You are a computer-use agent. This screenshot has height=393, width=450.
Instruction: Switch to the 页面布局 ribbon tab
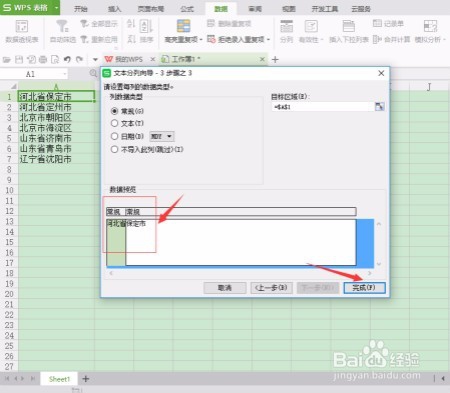click(151, 9)
